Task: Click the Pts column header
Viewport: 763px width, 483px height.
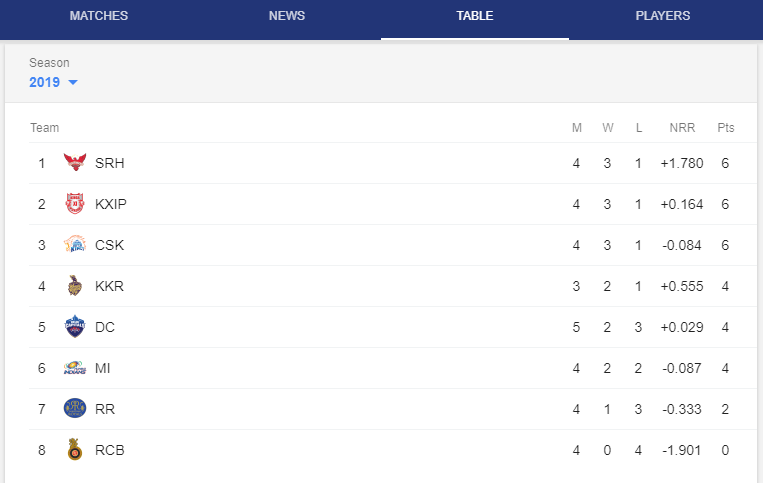Action: pos(726,127)
